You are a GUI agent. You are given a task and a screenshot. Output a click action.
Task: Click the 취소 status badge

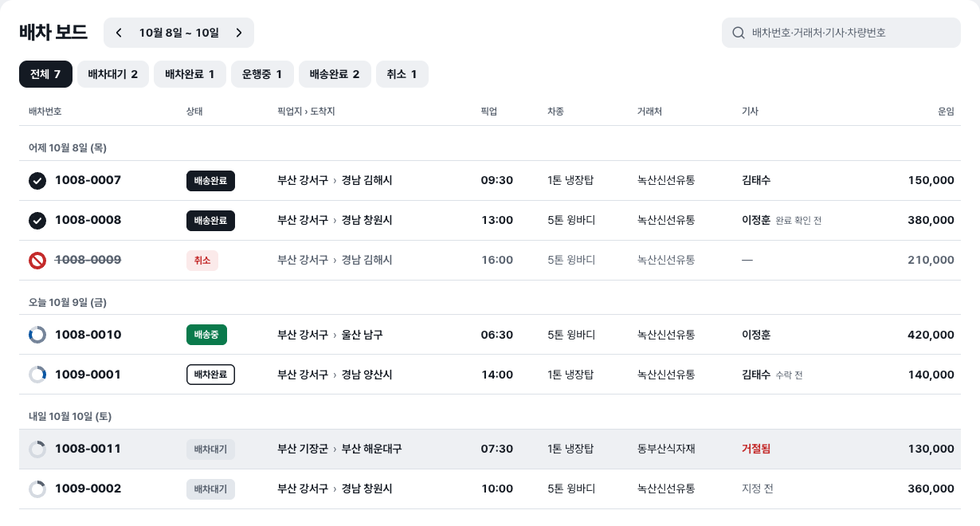coord(202,261)
